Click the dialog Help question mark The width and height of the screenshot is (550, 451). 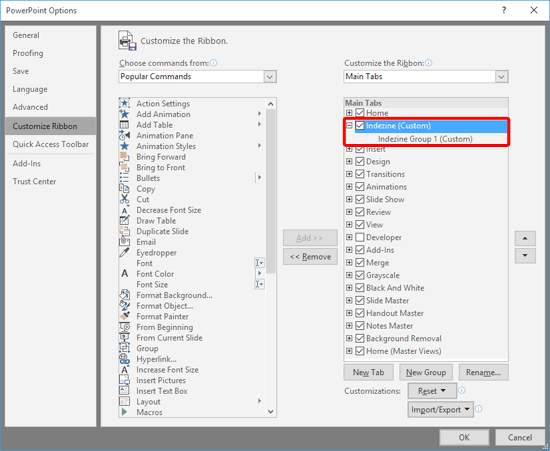(x=504, y=10)
